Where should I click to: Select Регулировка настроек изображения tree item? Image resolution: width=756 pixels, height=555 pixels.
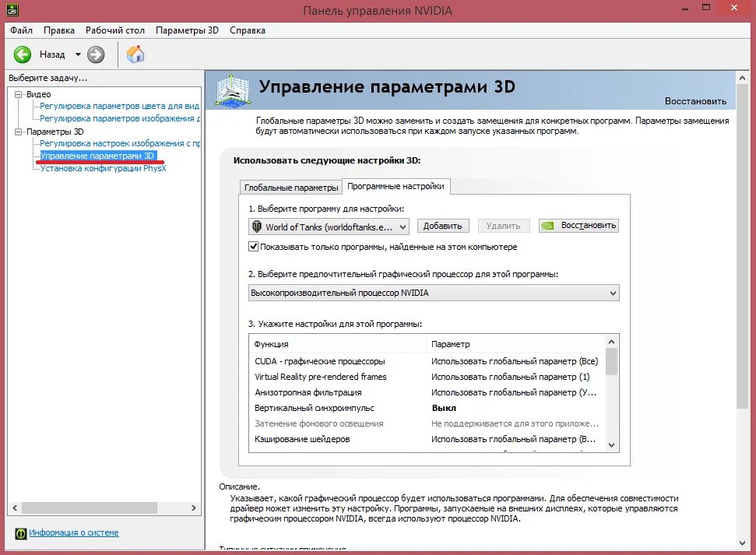click(x=120, y=144)
